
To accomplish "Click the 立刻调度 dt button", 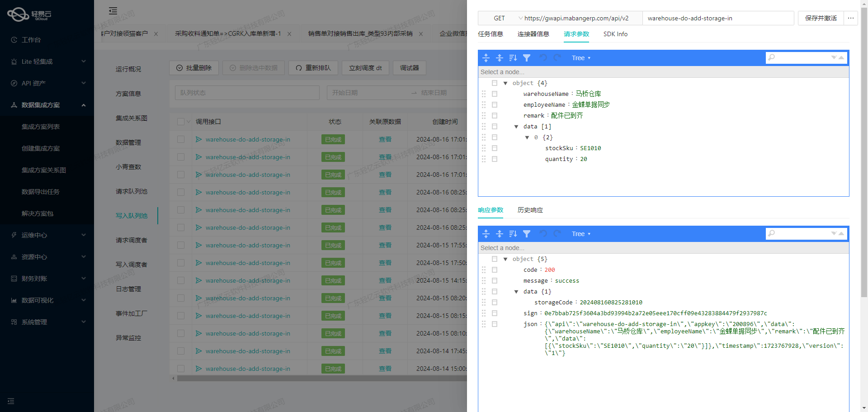I will point(366,68).
